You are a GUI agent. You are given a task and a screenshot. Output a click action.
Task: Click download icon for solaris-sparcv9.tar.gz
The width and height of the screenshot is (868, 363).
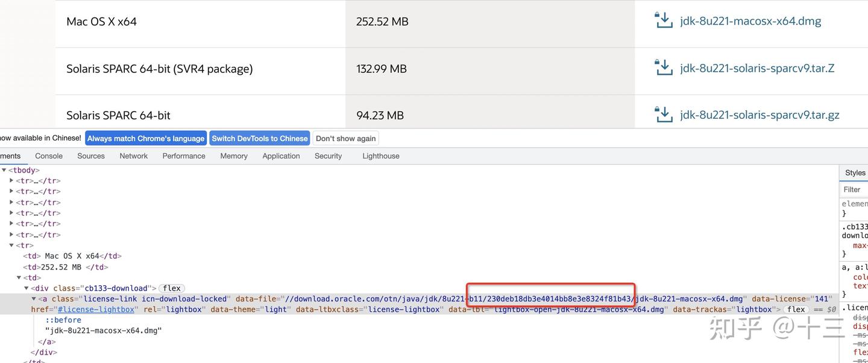(x=664, y=114)
